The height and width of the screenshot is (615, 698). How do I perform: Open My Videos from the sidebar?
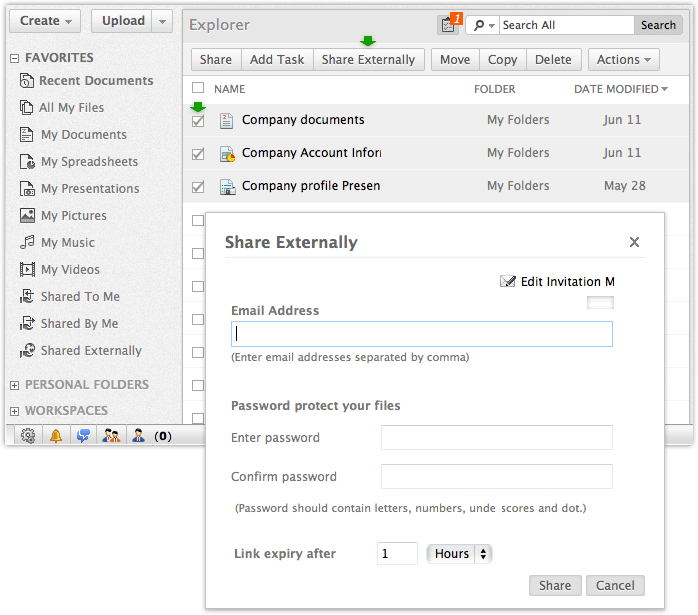click(70, 270)
